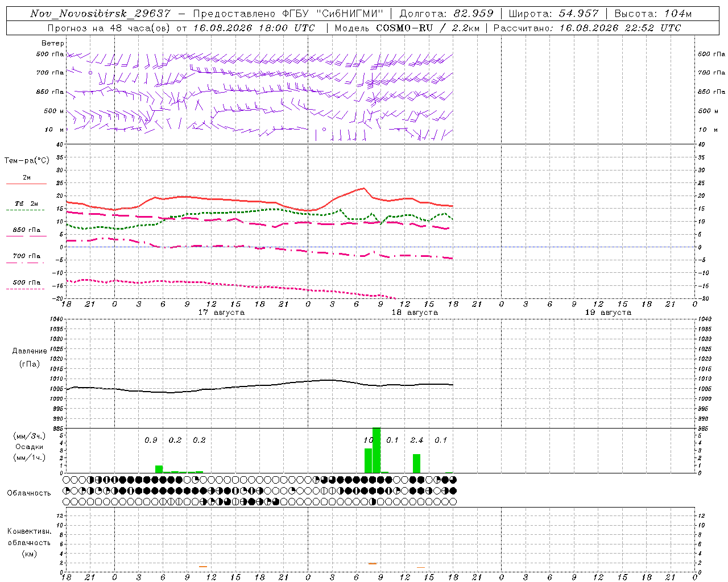Click the 500 гПа temperature legend entry
Image resolution: width=728 pixels, height=582 pixels.
click(x=26, y=282)
